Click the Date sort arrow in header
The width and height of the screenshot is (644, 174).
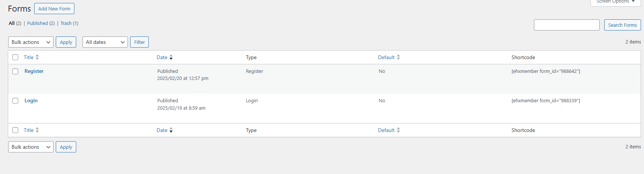pos(171,57)
